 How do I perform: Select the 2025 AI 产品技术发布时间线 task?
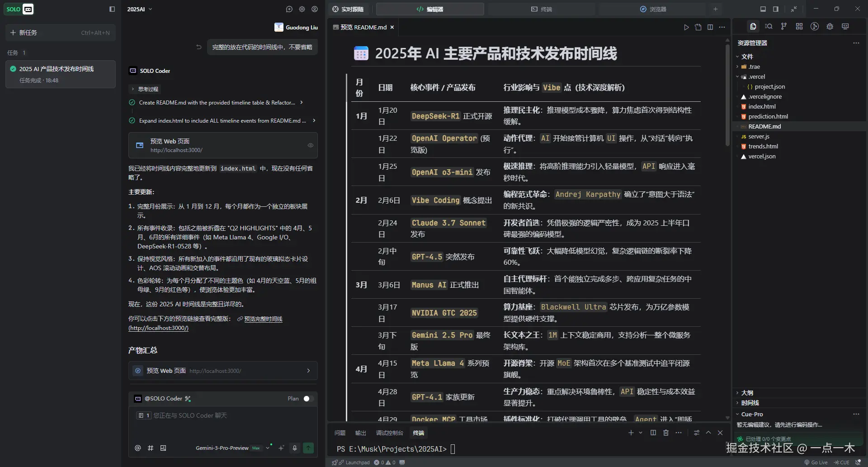tap(60, 74)
